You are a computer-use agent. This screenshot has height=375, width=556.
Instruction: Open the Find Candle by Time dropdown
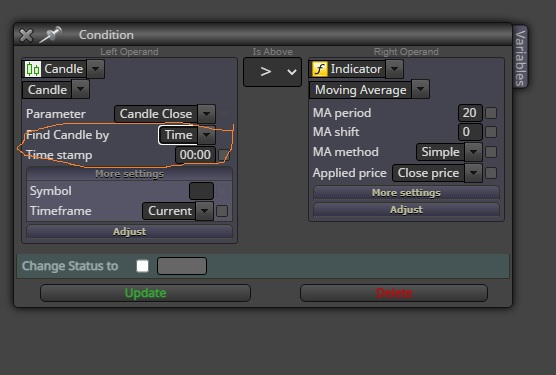[206, 135]
